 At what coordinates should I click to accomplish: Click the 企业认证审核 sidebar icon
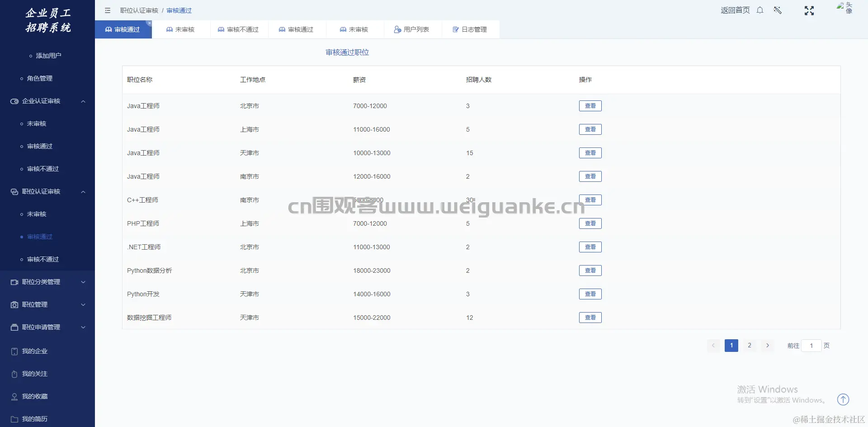pos(14,101)
